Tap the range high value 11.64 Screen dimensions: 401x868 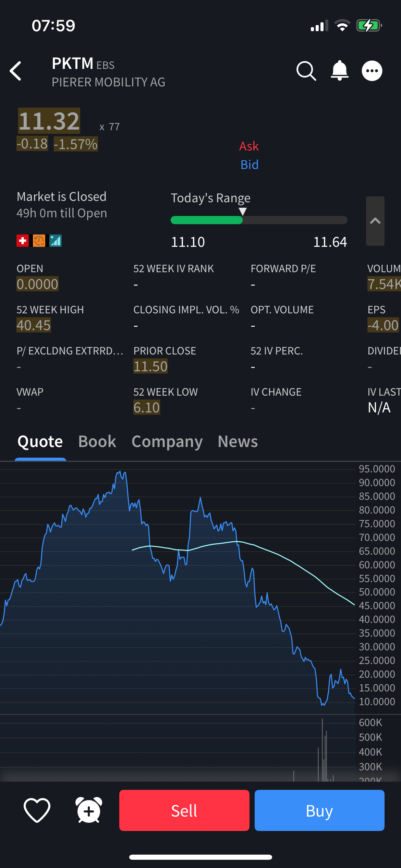coord(330,242)
